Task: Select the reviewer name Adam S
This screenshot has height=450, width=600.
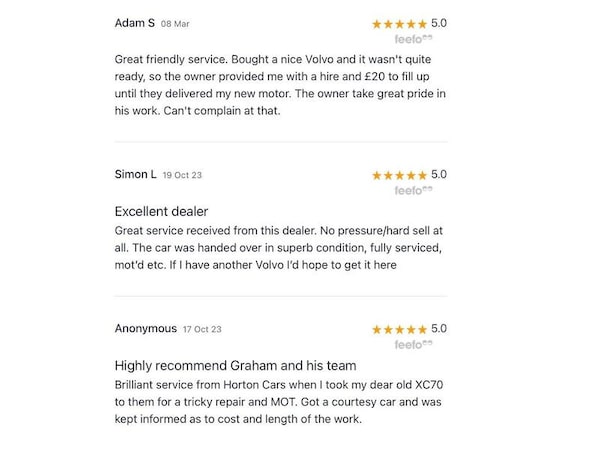Action: [134, 23]
